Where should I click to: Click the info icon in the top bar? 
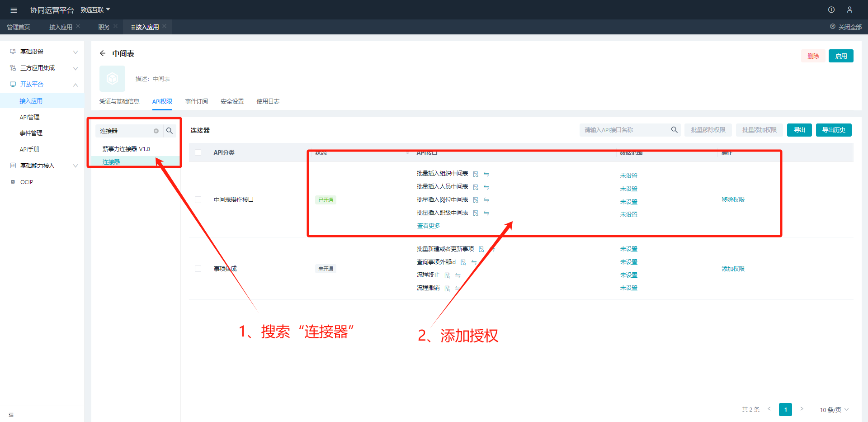pyautogui.click(x=831, y=9)
